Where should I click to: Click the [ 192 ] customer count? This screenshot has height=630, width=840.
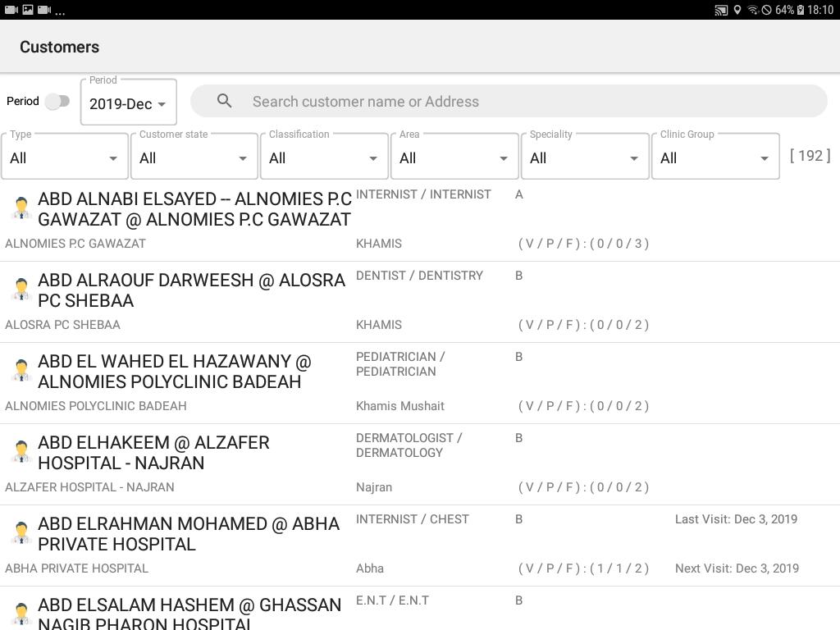810,156
